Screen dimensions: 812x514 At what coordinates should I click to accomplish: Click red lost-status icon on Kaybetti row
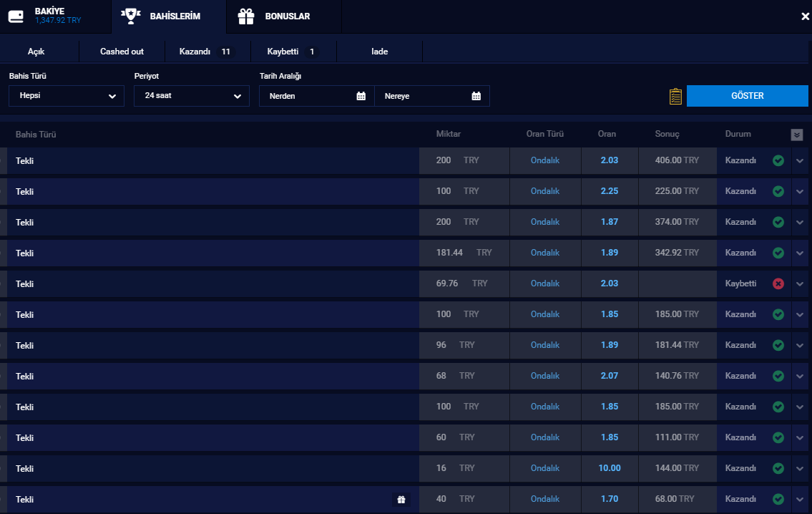click(778, 284)
